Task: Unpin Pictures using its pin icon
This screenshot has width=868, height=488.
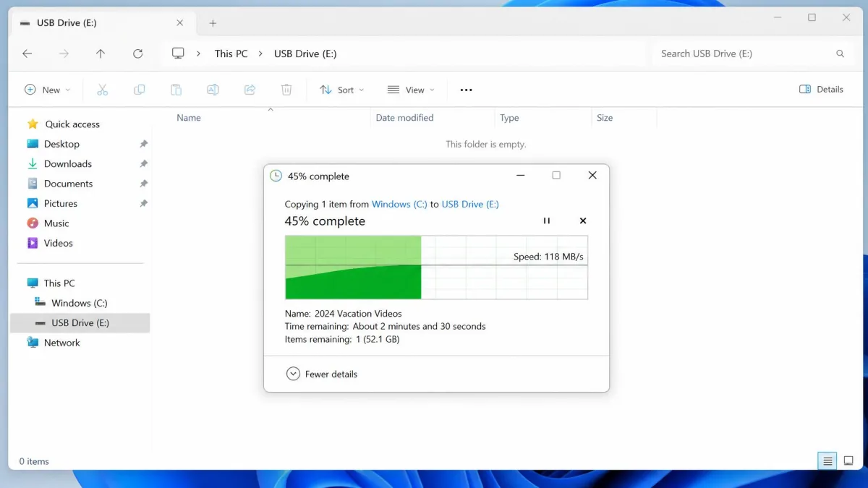Action: (143, 204)
